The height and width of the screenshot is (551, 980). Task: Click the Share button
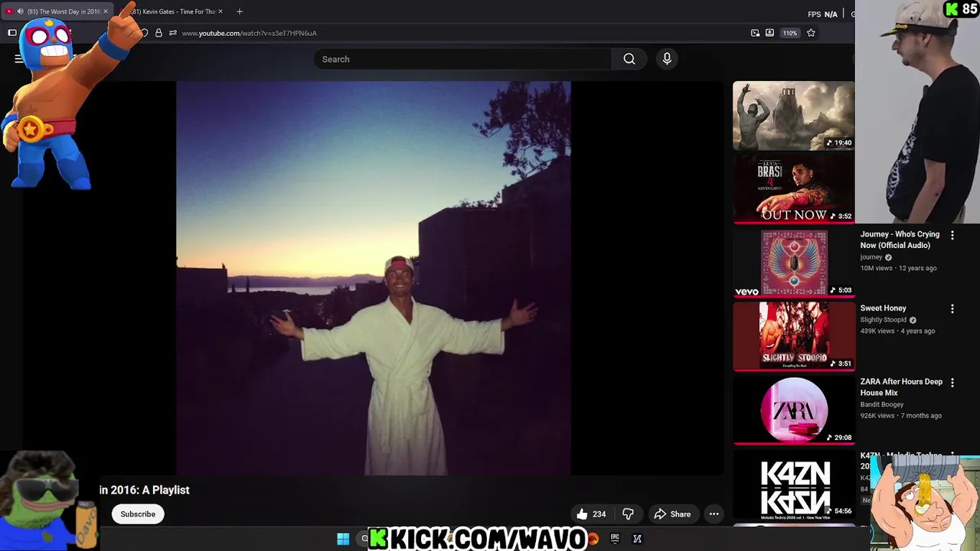point(672,514)
